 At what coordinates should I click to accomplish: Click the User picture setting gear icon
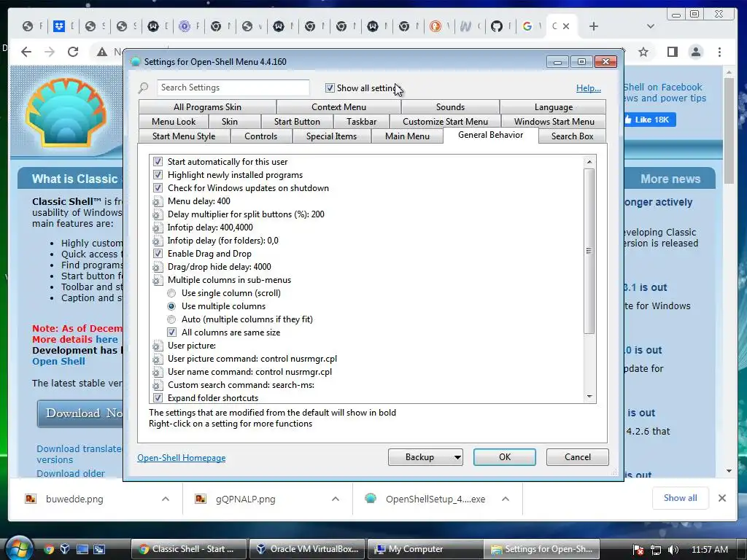[x=158, y=346]
